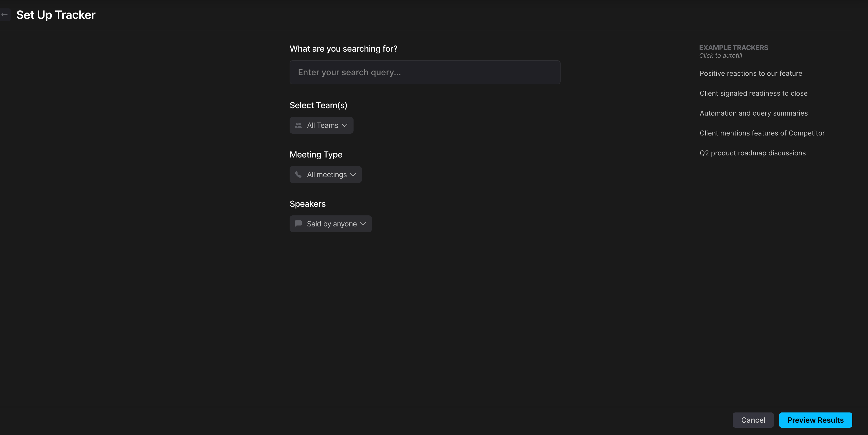Image resolution: width=868 pixels, height=435 pixels.
Task: Open the All meetings dropdown arrow
Action: click(353, 175)
